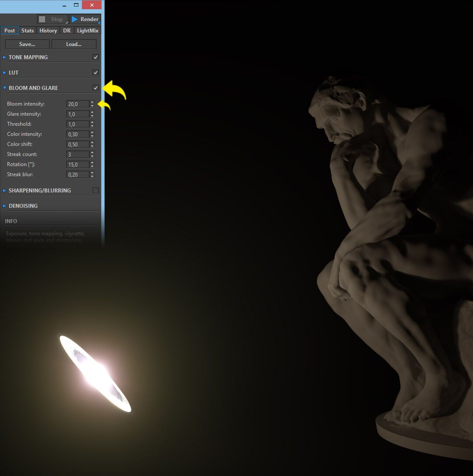Click the Load... button
This screenshot has width=473, height=476.
(x=74, y=44)
